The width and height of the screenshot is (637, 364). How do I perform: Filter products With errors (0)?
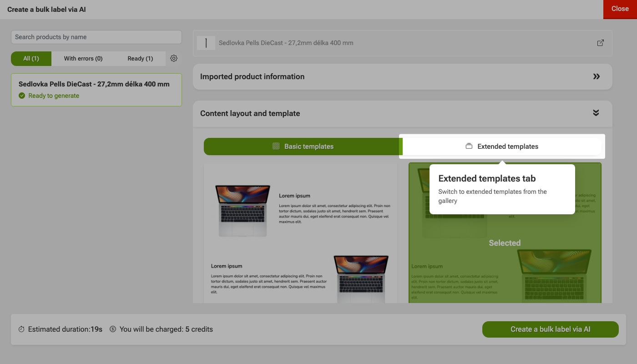point(83,58)
